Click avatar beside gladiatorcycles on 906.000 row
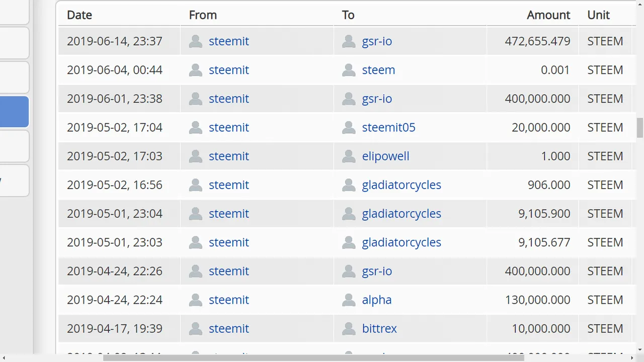The width and height of the screenshot is (644, 362). point(349,185)
